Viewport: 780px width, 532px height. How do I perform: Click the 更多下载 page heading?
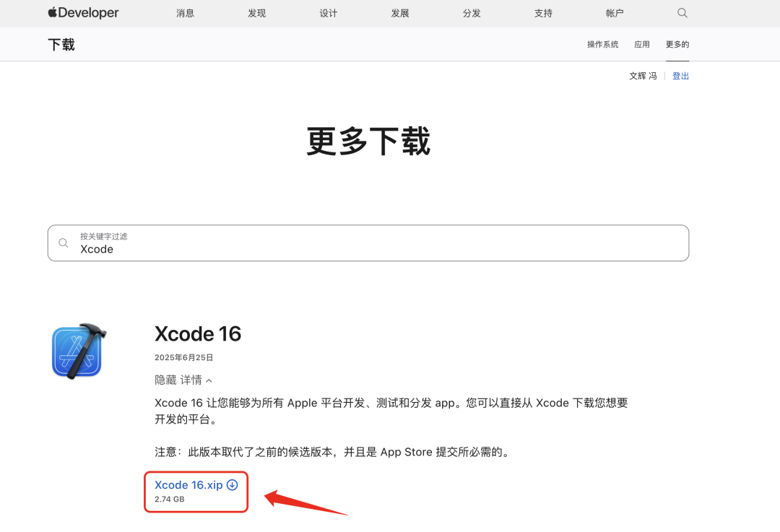tap(368, 141)
